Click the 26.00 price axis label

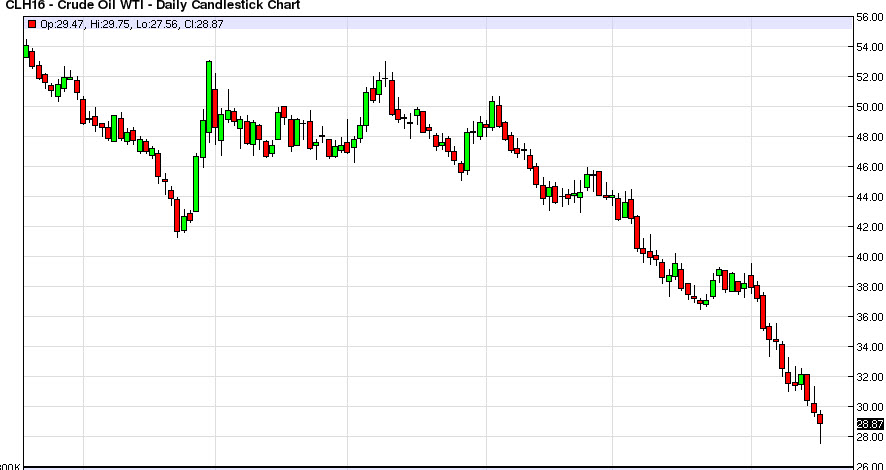(870, 466)
